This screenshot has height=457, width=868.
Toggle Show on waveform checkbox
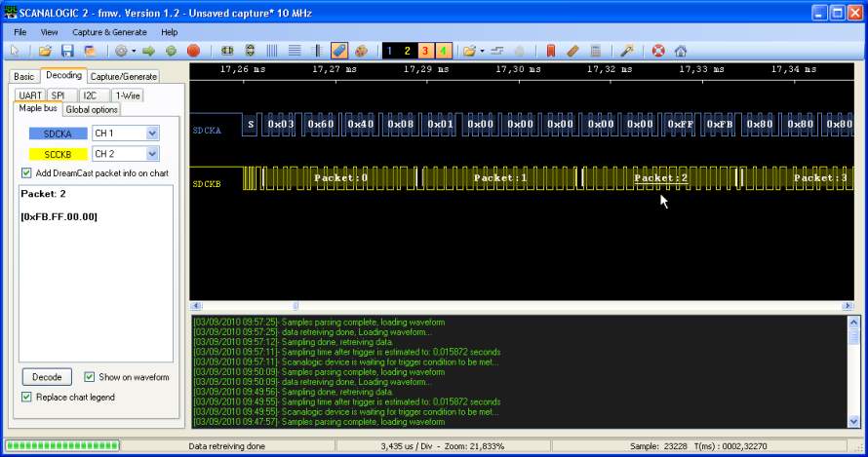tap(89, 377)
